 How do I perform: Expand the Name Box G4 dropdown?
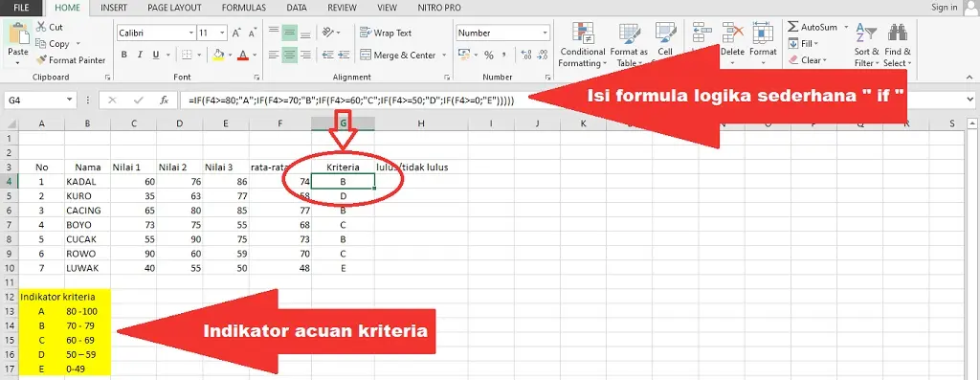click(x=70, y=100)
